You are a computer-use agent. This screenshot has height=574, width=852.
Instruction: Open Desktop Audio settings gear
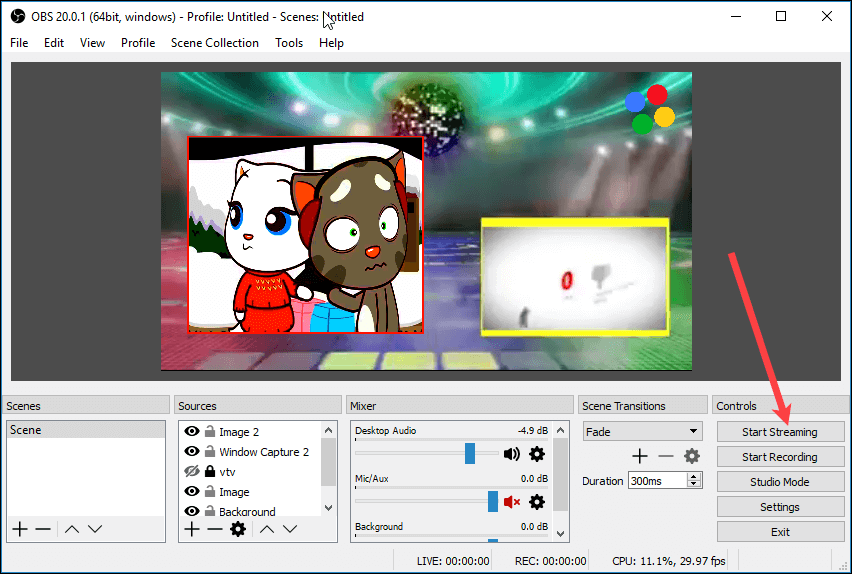coord(537,454)
